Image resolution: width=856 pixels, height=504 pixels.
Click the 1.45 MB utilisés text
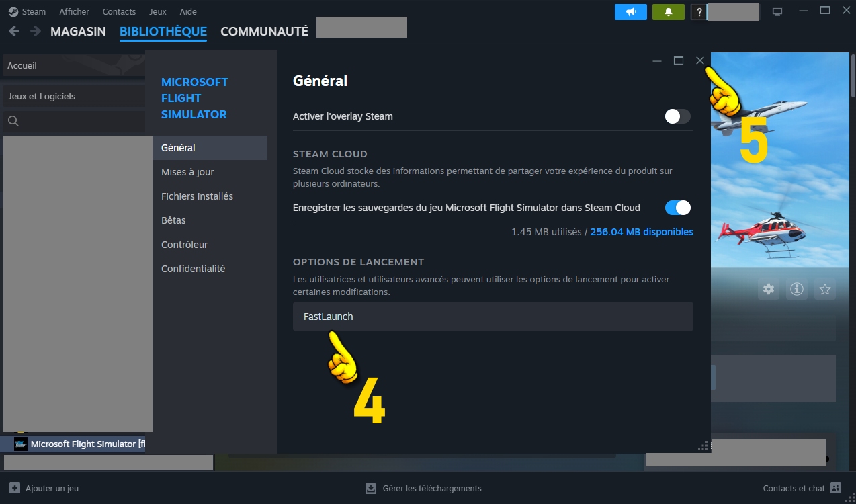pyautogui.click(x=546, y=232)
